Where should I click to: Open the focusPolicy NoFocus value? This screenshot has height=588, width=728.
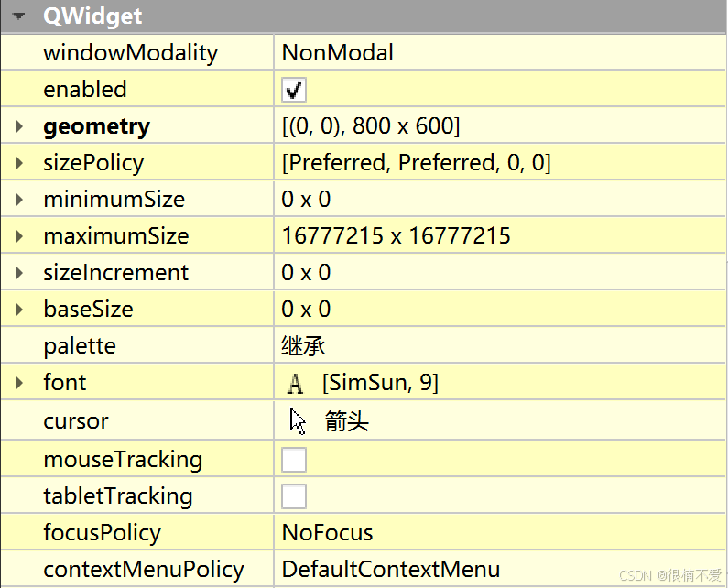click(500, 532)
